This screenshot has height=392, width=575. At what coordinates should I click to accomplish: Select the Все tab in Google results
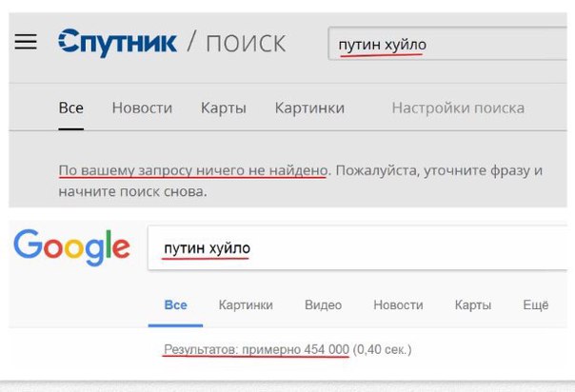[176, 305]
